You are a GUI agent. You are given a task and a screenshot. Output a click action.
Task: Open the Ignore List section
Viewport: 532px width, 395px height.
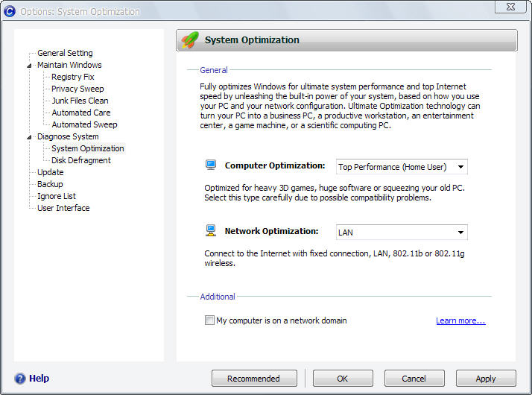coord(57,196)
